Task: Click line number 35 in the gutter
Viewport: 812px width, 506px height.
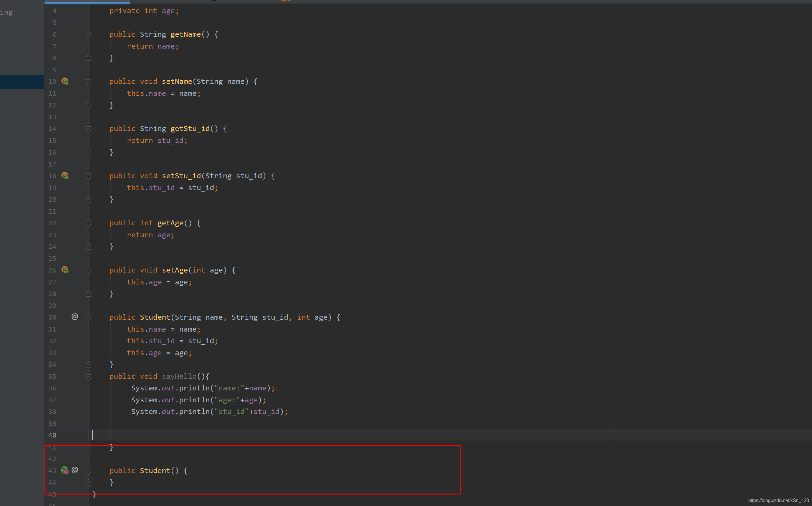Action: click(x=52, y=376)
